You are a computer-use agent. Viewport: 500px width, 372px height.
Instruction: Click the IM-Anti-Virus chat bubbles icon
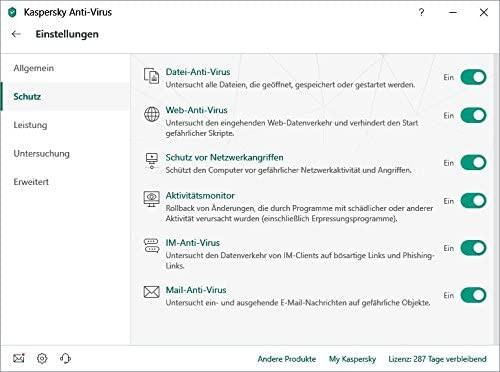pos(151,246)
